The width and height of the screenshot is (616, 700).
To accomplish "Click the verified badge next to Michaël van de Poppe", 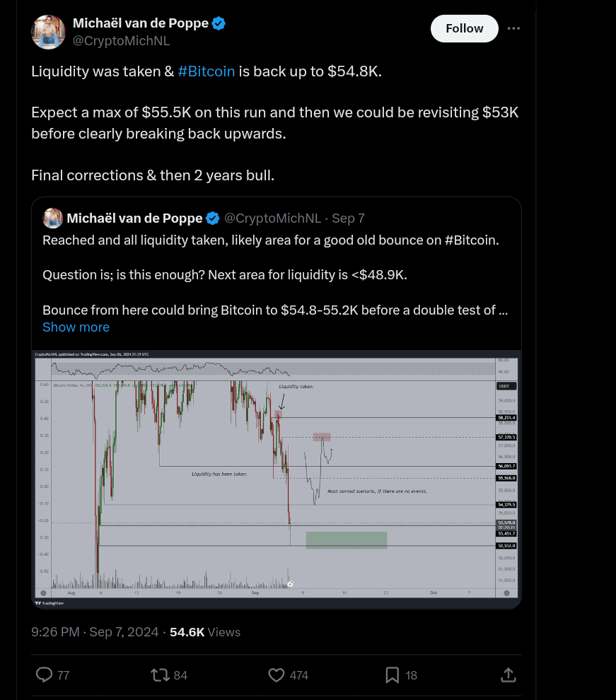I will point(219,23).
